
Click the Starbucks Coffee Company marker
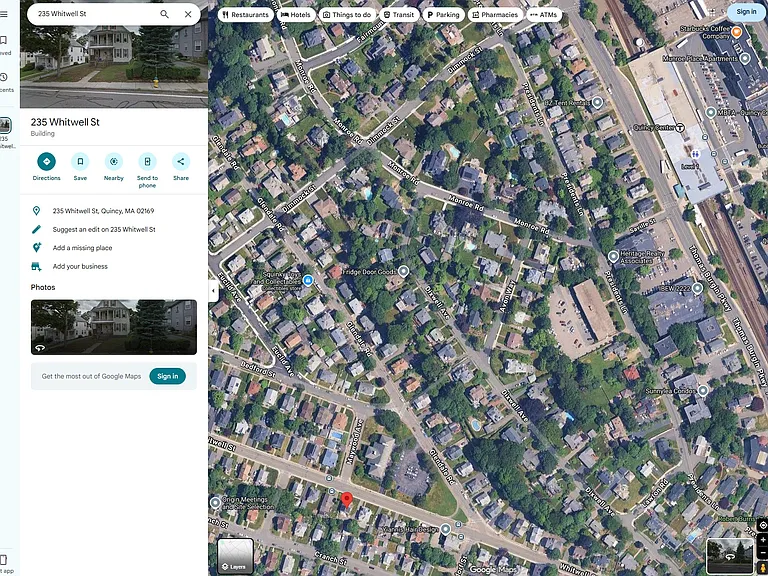tap(736, 32)
